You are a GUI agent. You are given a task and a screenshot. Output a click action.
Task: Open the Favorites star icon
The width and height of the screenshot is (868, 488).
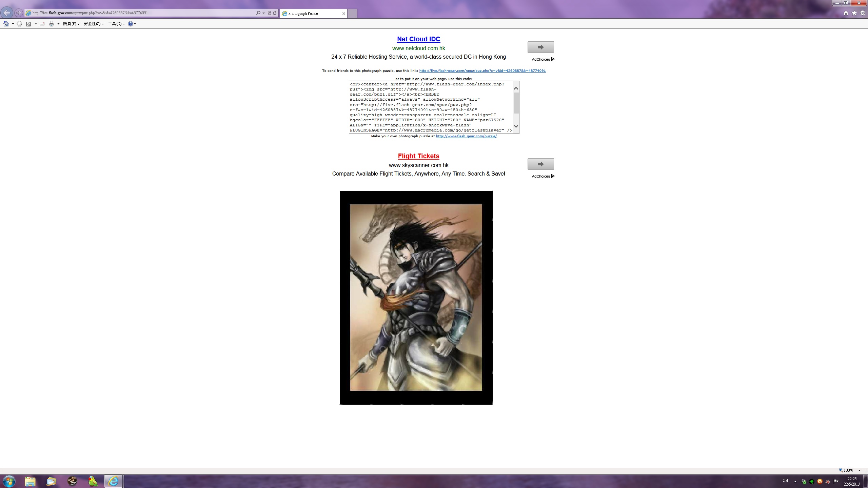[854, 13]
